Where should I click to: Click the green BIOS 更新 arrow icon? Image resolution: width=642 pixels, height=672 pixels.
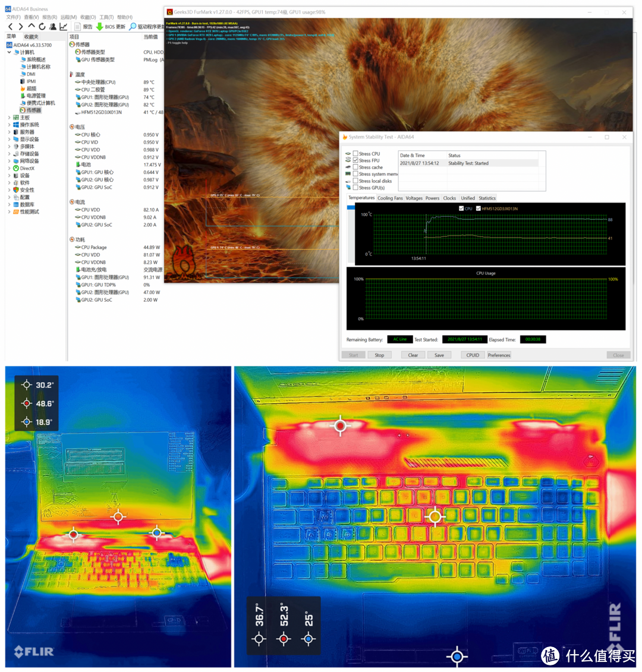[x=99, y=27]
